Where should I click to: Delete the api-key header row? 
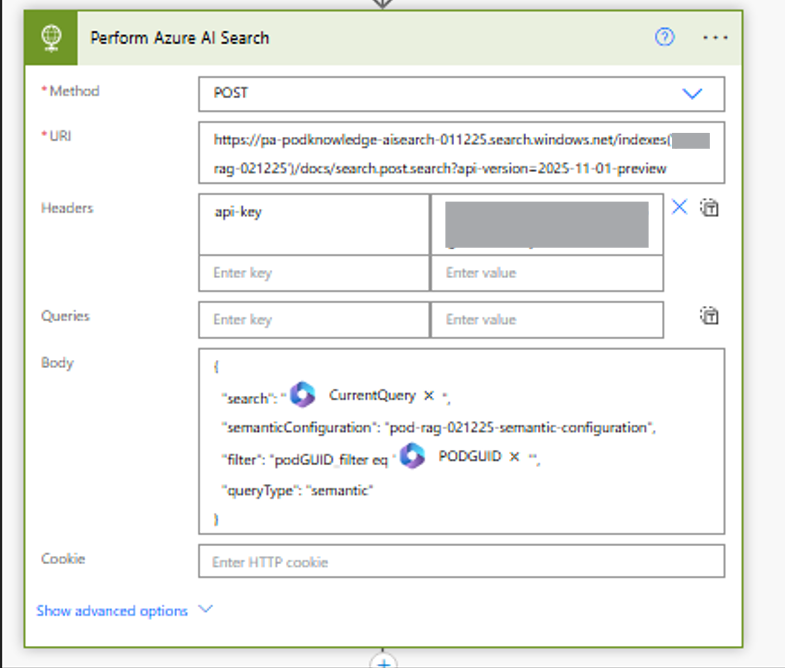[x=679, y=207]
